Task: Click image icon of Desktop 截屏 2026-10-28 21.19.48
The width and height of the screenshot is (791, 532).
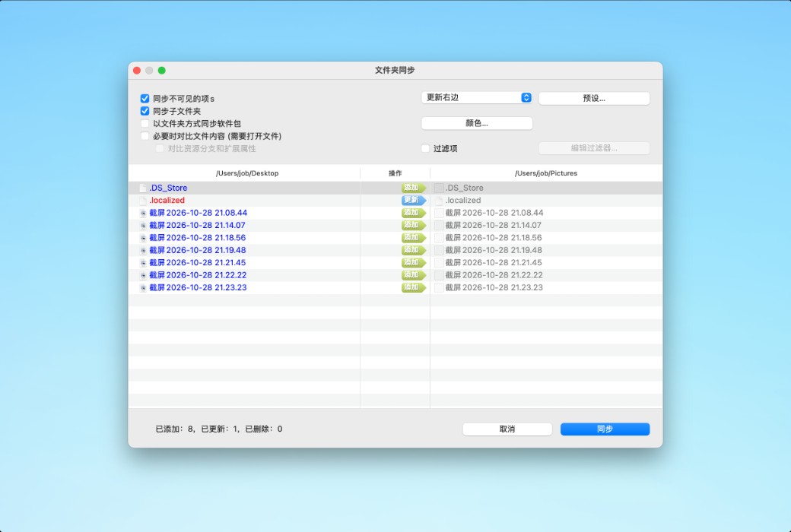Action: point(143,250)
